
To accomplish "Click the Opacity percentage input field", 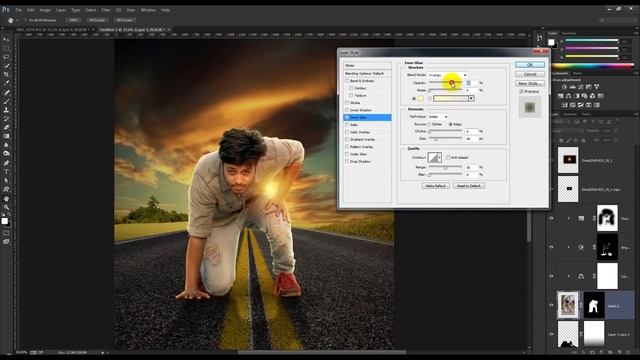I will click(471, 83).
